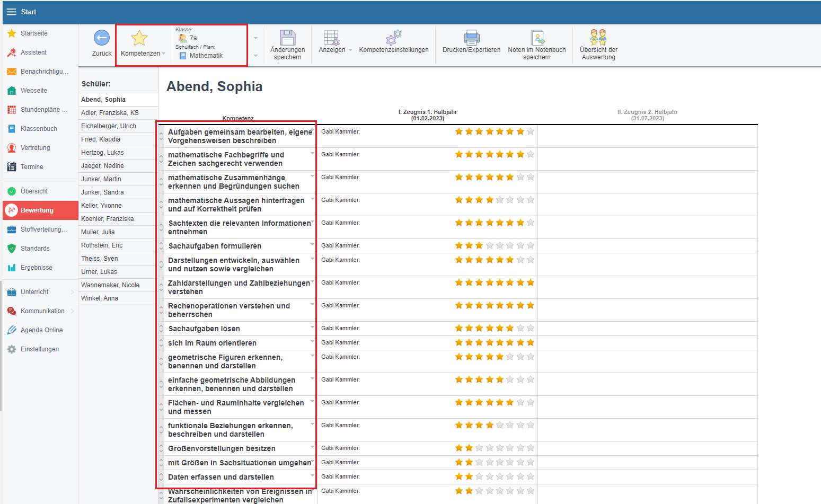The height and width of the screenshot is (504, 821).
Task: Click the Änderungen speichern disk icon
Action: click(287, 38)
